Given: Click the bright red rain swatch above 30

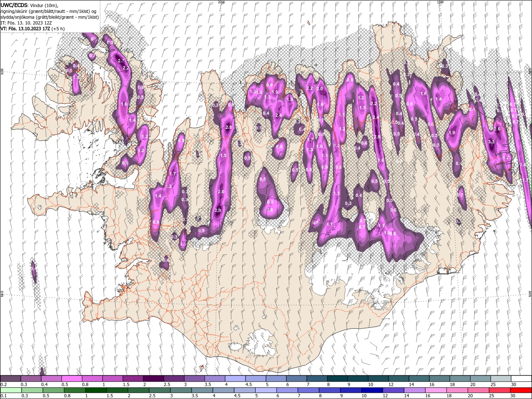Looking at the screenshot, I should (x=521, y=390).
